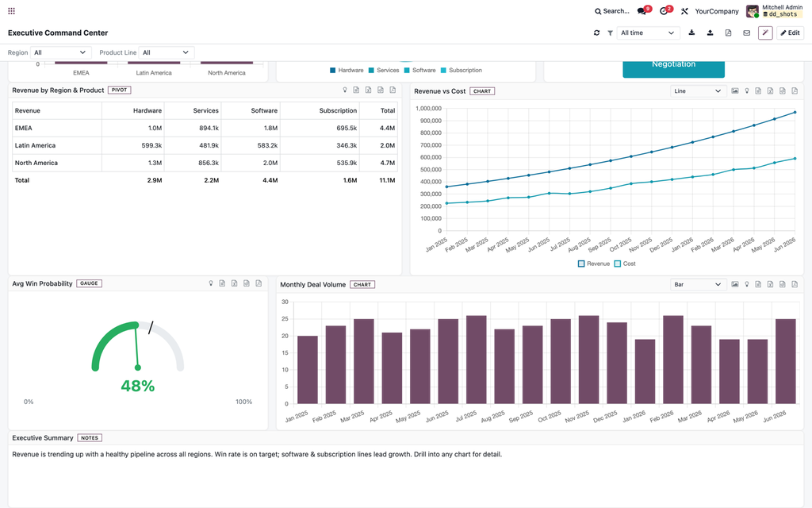This screenshot has height=508, width=812.
Task: Open the All time period dropdown
Action: click(648, 33)
